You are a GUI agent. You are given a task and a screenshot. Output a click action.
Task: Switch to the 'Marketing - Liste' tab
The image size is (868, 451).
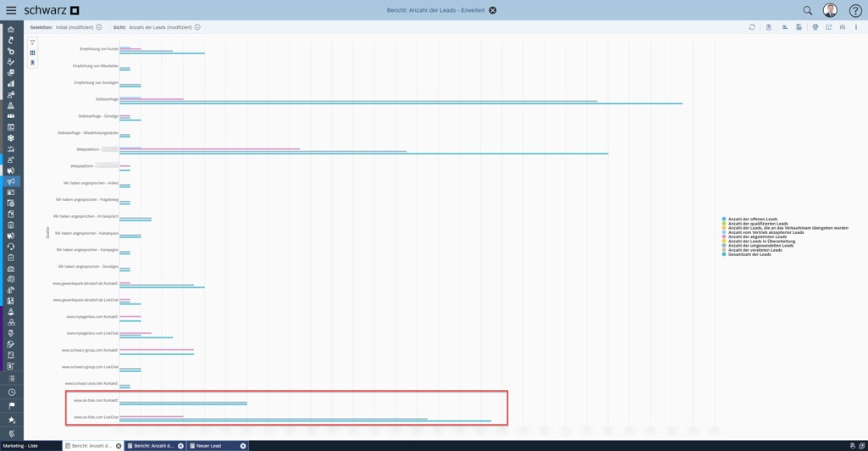pyautogui.click(x=20, y=446)
